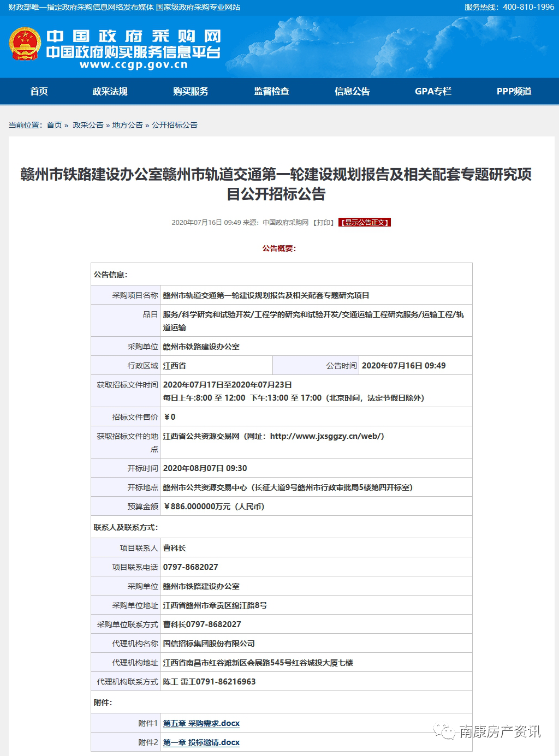Viewport: 559px width, 756px height.
Task: Open the GPA专栏 navigation menu item
Action: click(x=433, y=91)
